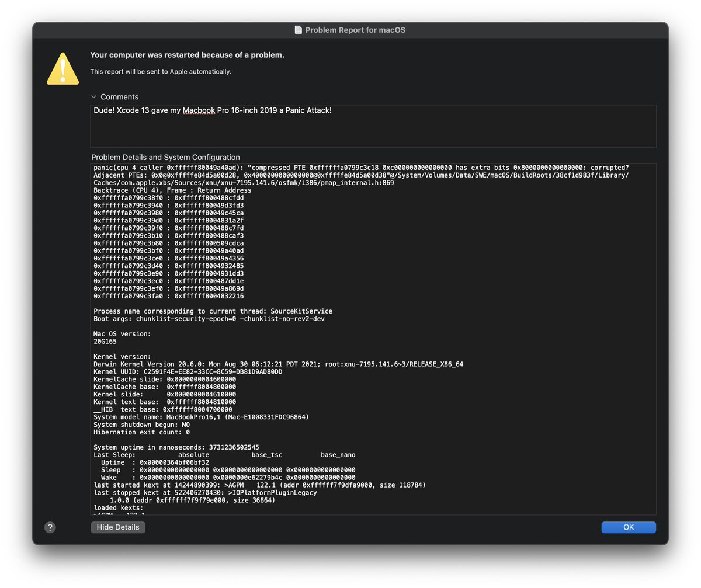
Task: Click the 'Kernel UUID' line
Action: (x=188, y=372)
